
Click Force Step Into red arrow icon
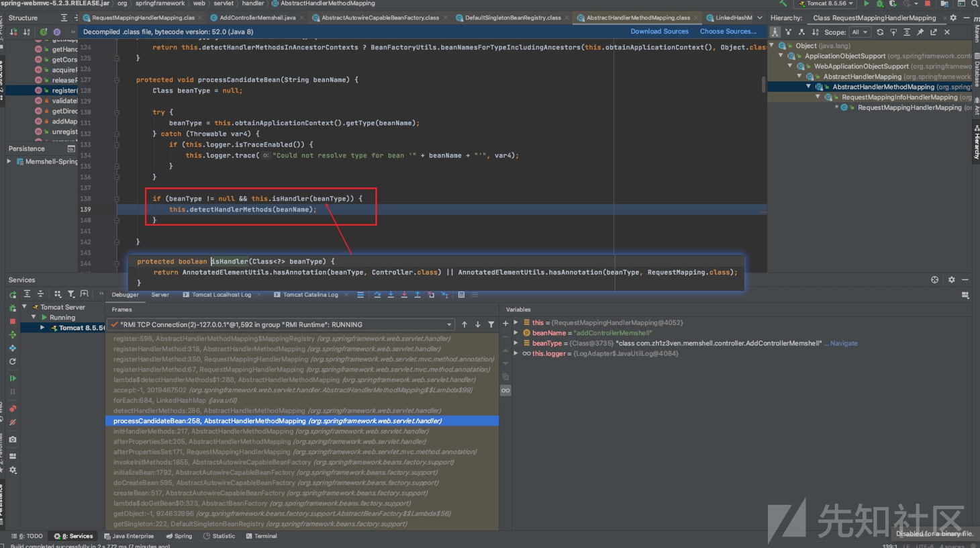(404, 295)
